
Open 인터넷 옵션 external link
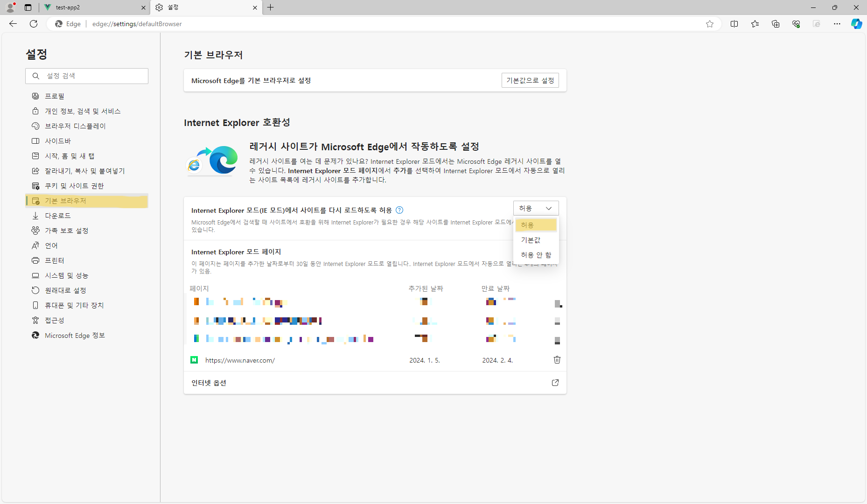tap(375, 383)
